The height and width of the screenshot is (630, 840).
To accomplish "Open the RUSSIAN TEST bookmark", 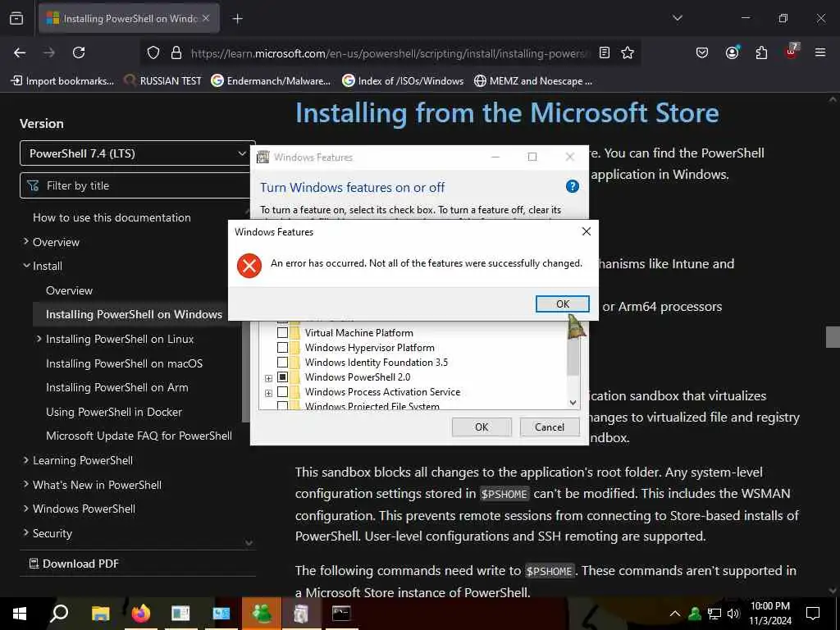I will click(x=163, y=81).
